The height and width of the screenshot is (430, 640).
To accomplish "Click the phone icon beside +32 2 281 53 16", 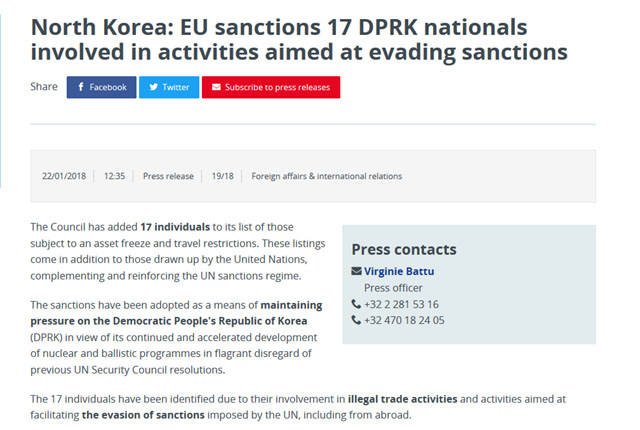I will [x=357, y=304].
